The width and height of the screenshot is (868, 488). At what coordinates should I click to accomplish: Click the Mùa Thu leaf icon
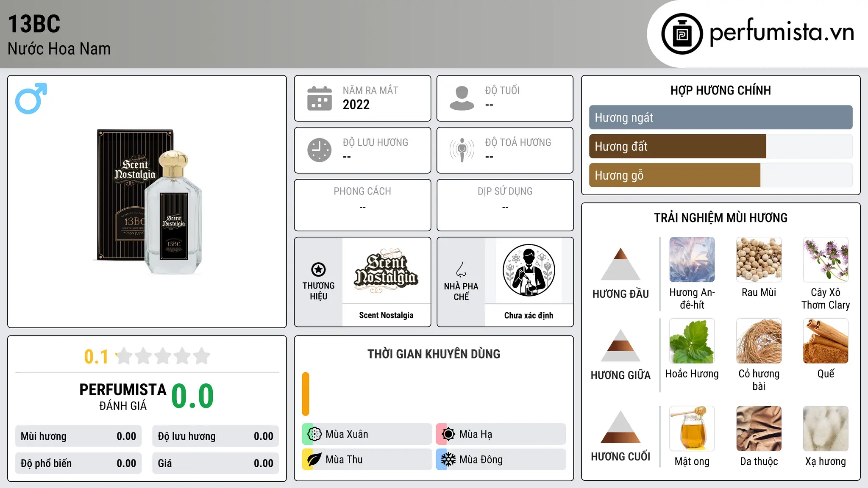pyautogui.click(x=314, y=460)
